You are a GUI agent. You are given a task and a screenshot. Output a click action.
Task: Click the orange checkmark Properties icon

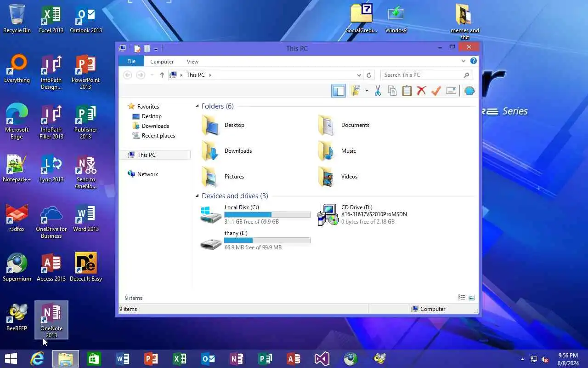point(436,91)
